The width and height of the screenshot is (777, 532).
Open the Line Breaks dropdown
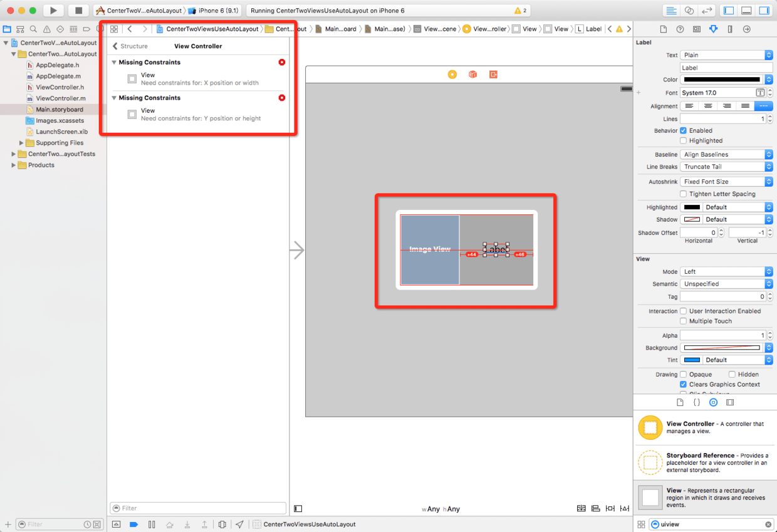pos(726,167)
